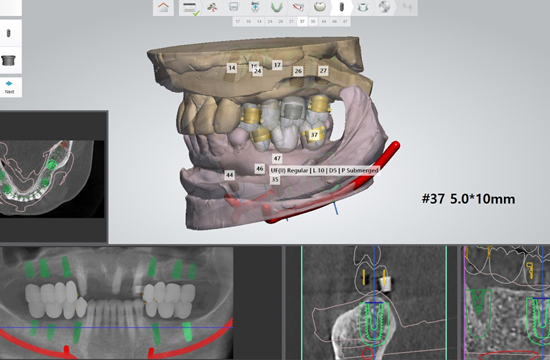Select implant label 46 on the 3D model
This screenshot has width=550, height=360.
coord(260,169)
